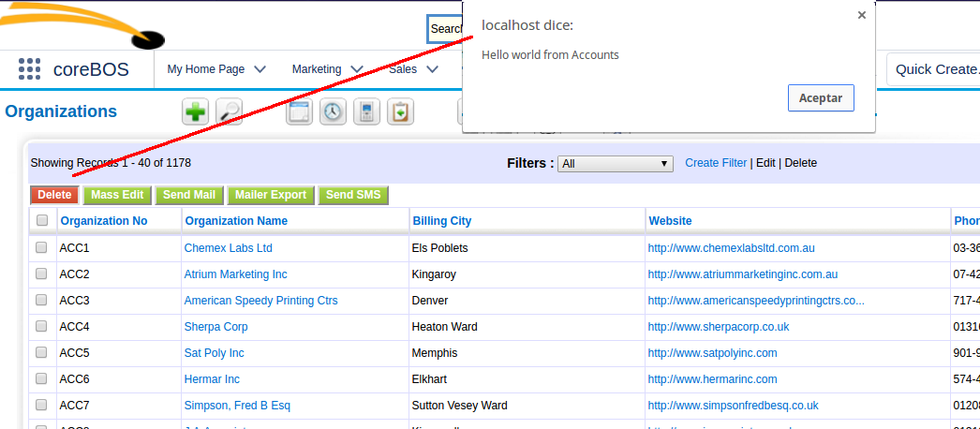Click the mobile phone icon in toolbar
The image size is (980, 429).
pos(366,112)
